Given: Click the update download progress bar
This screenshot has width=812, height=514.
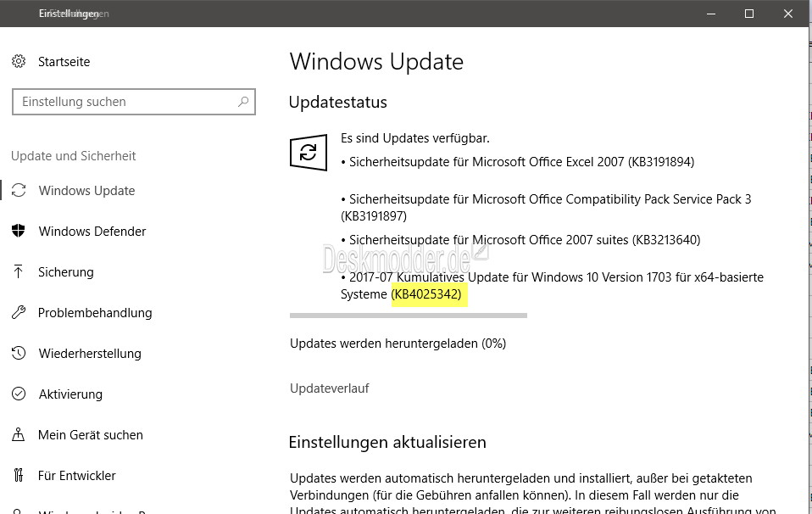Looking at the screenshot, I should (x=409, y=315).
